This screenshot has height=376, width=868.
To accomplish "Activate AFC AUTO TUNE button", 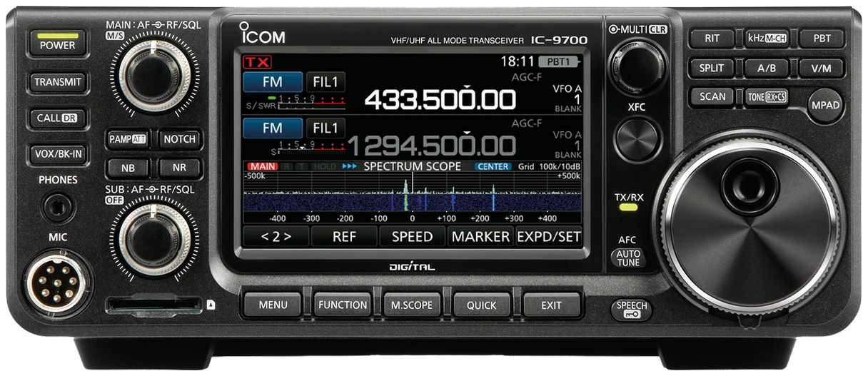I will (629, 257).
